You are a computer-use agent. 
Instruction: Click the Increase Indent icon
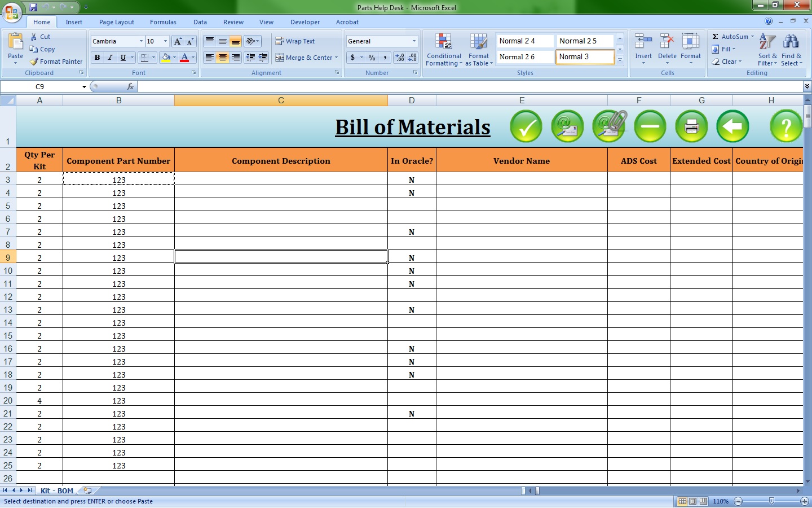[x=263, y=58]
